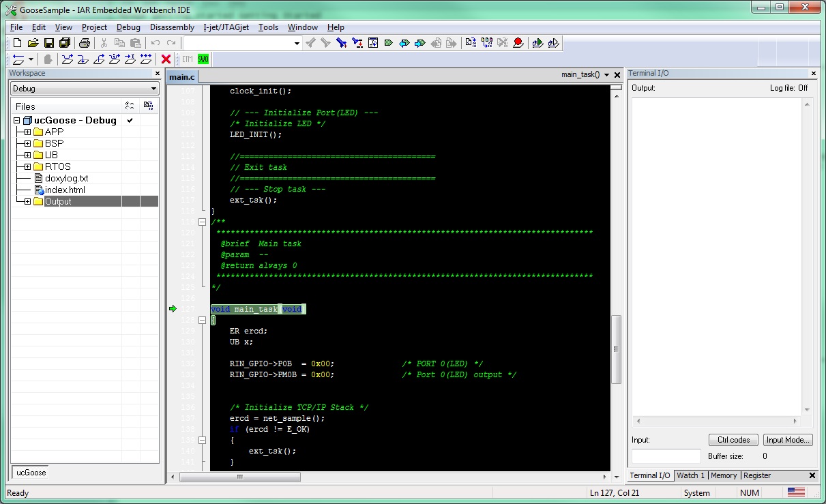Viewport: 826px width, 504px height.
Task: Click the Input Mode... button
Action: click(788, 440)
